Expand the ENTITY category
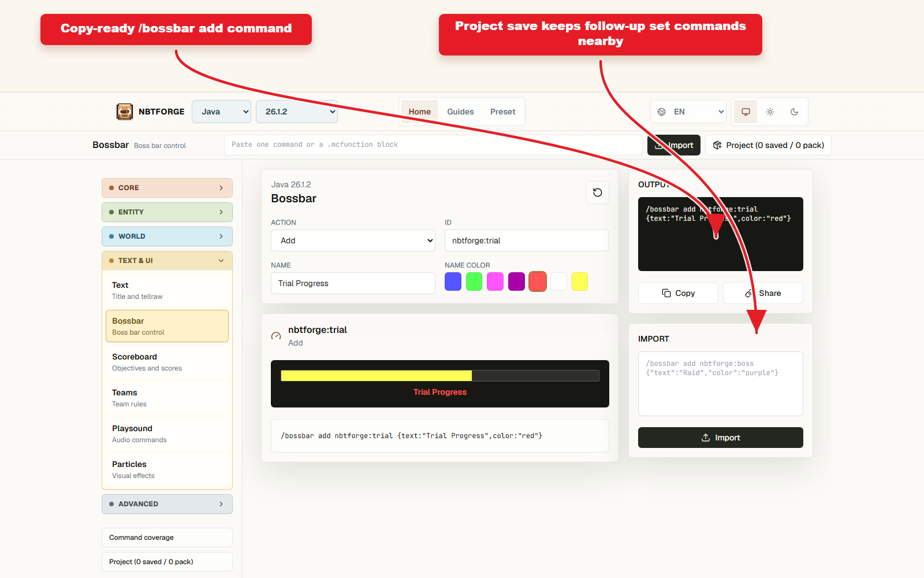The height and width of the screenshot is (578, 924). [x=167, y=212]
